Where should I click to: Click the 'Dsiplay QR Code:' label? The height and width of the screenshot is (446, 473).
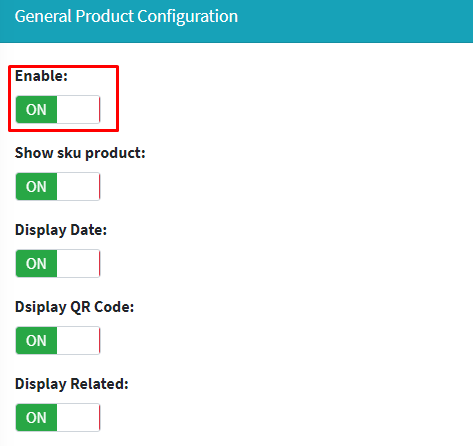[x=75, y=307]
